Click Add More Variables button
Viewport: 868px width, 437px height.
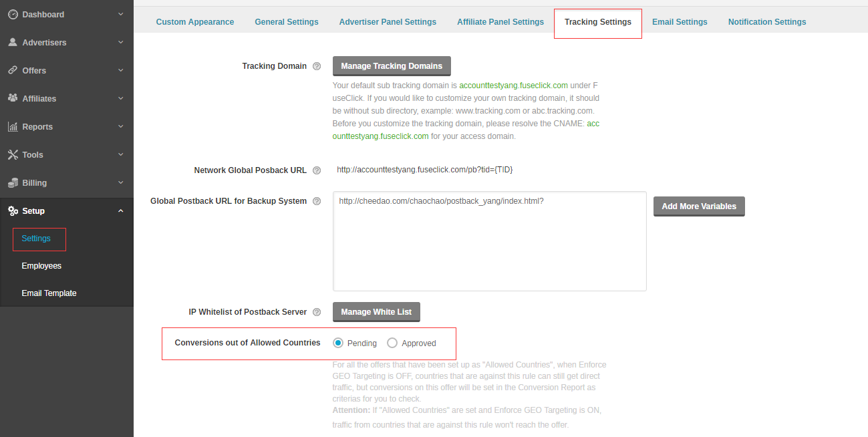699,206
